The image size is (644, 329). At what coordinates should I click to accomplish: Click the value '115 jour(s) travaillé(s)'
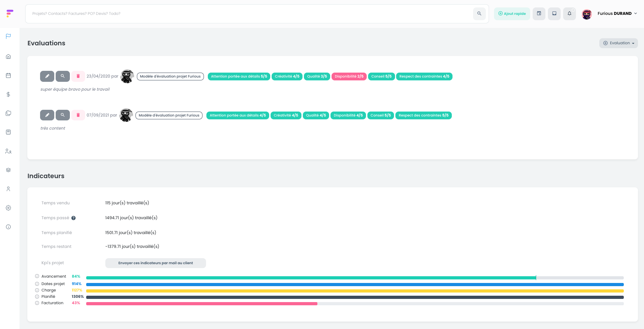(x=127, y=203)
